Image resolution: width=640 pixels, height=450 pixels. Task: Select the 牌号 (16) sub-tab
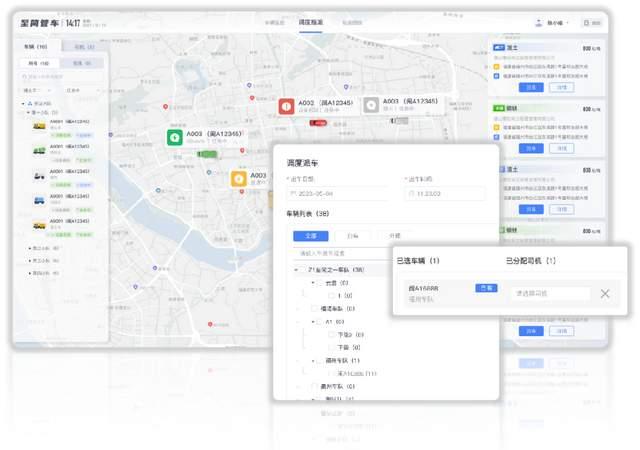pyautogui.click(x=39, y=63)
